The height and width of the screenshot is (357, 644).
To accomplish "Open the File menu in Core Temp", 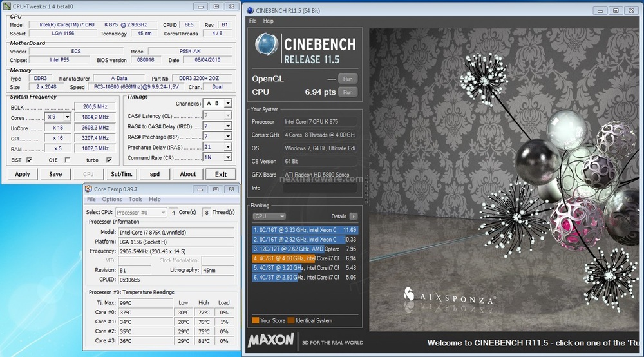I will pos(91,199).
